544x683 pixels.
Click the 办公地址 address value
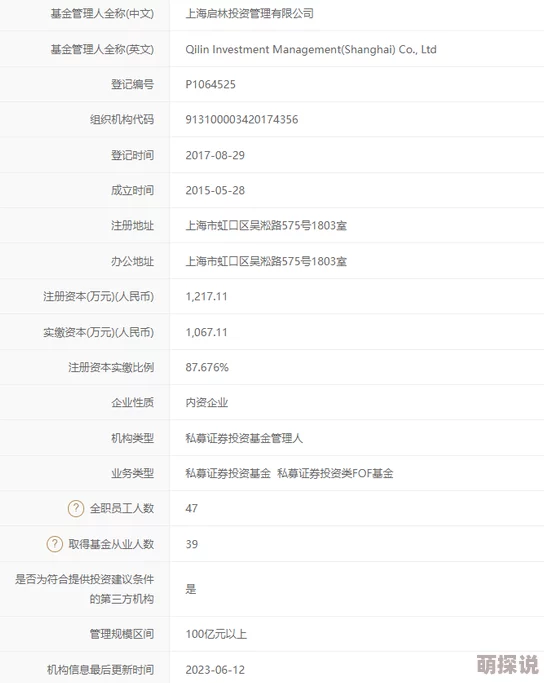click(266, 261)
